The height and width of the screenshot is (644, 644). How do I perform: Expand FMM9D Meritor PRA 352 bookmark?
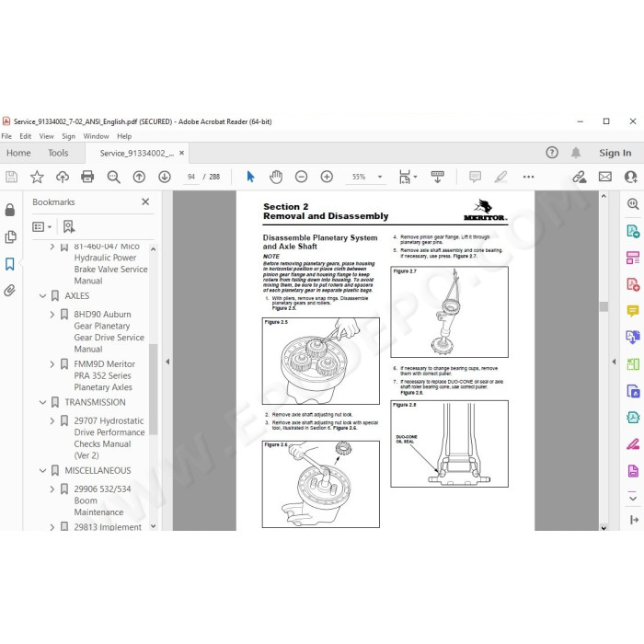pyautogui.click(x=52, y=364)
